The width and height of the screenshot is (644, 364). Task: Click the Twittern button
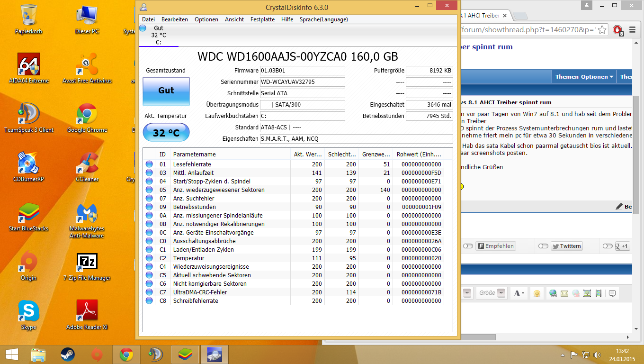(x=566, y=246)
